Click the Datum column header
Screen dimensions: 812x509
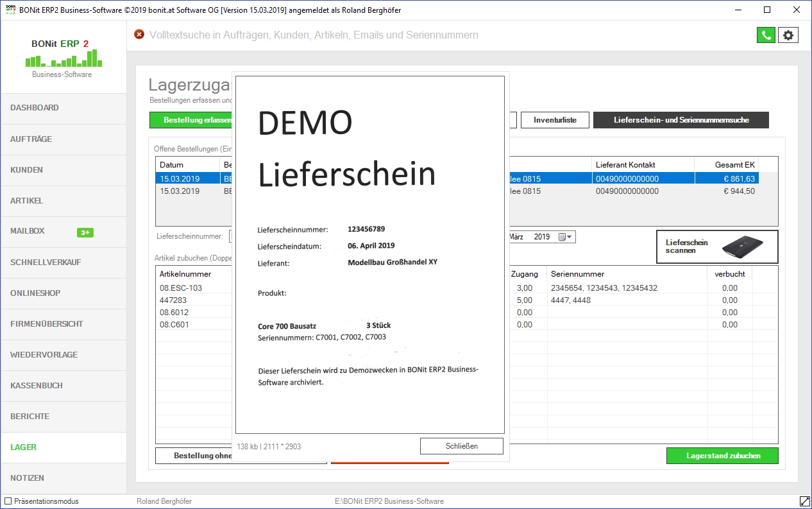coord(188,165)
